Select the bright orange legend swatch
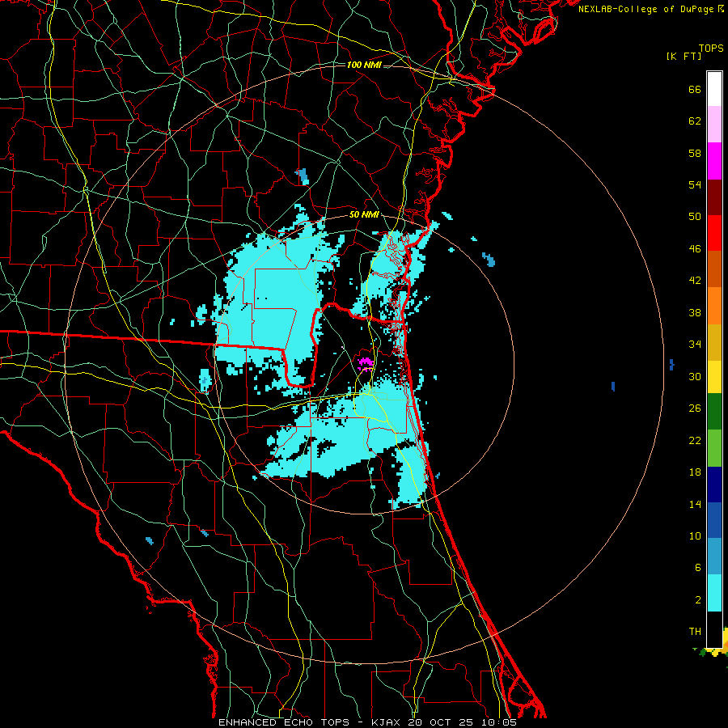 tap(714, 306)
